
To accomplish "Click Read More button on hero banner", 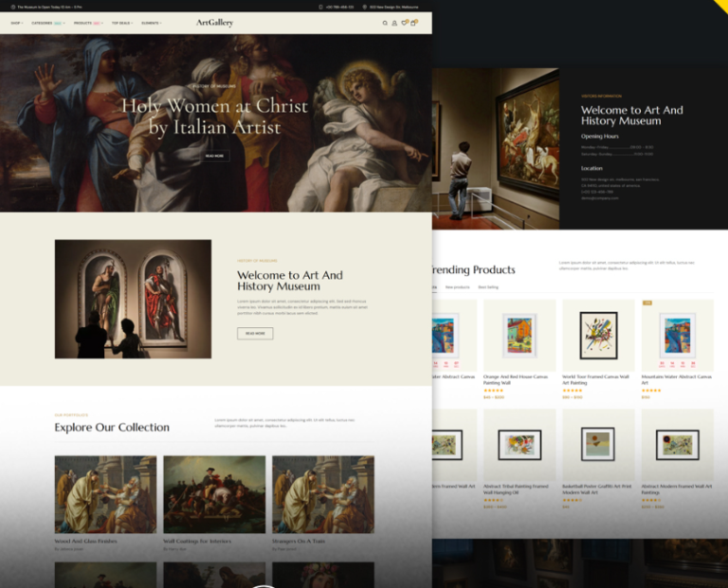I will 215,156.
